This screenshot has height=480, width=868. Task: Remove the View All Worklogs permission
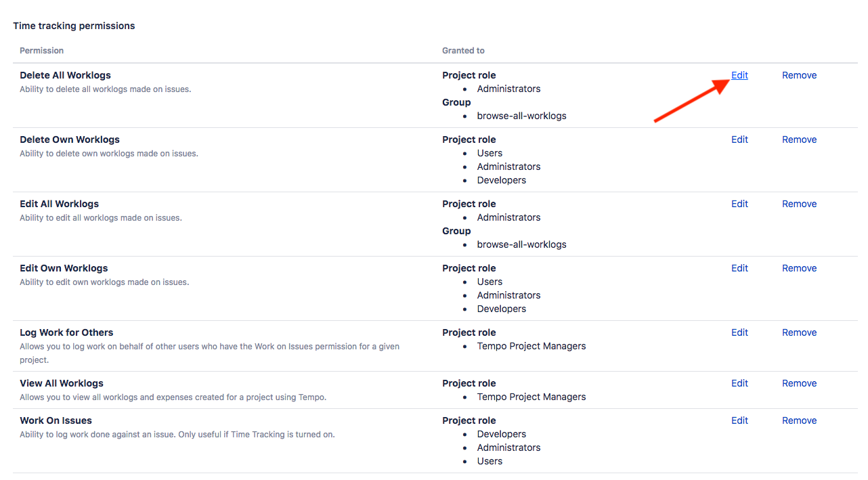(x=799, y=383)
